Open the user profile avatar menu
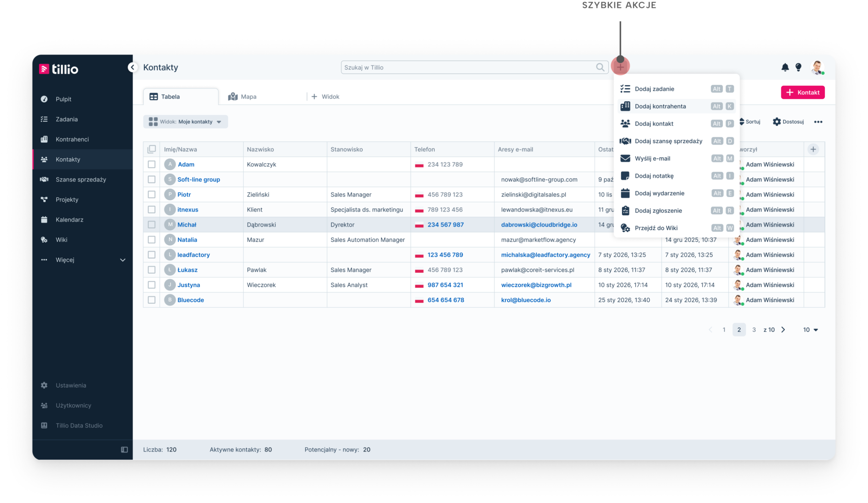This screenshot has height=503, width=868. (x=817, y=67)
